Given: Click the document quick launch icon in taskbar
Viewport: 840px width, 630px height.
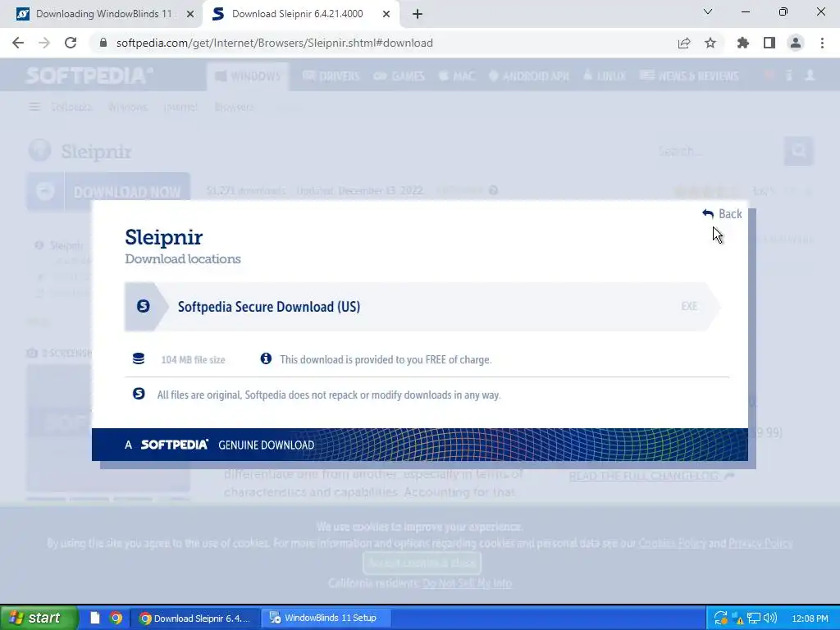Looking at the screenshot, I should point(94,619).
